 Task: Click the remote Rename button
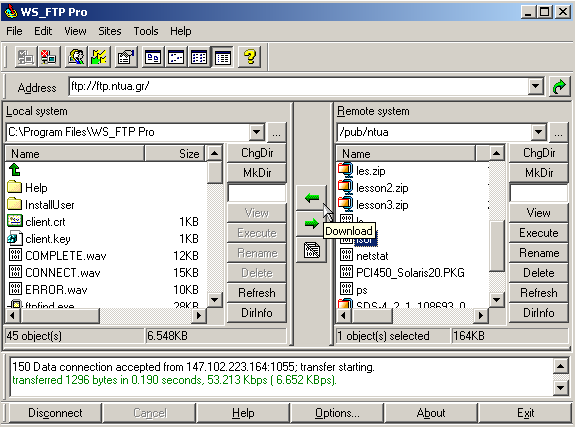tap(539, 253)
